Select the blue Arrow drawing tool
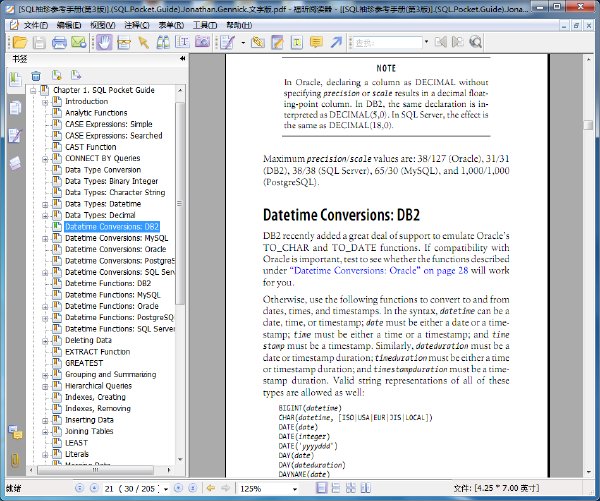The width and height of the screenshot is (600, 501). pos(336,42)
